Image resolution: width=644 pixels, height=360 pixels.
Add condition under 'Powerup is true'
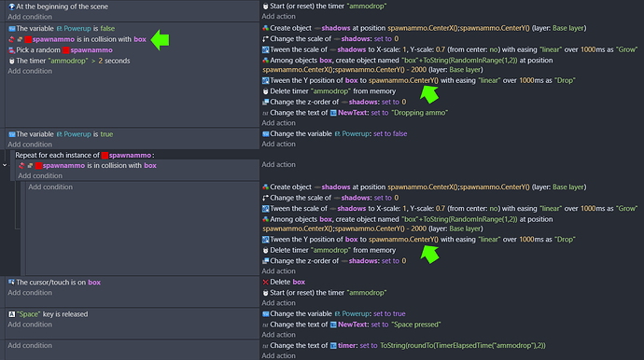click(30, 145)
